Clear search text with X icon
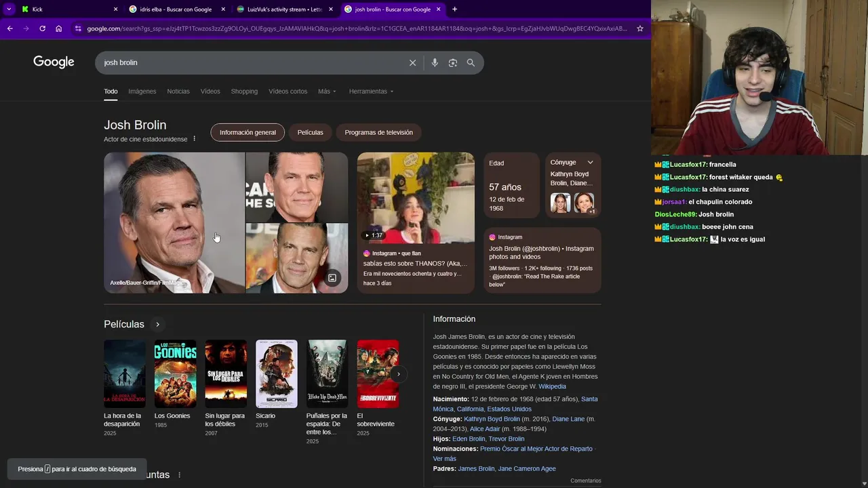Screen dimensions: 868x488 pos(412,62)
